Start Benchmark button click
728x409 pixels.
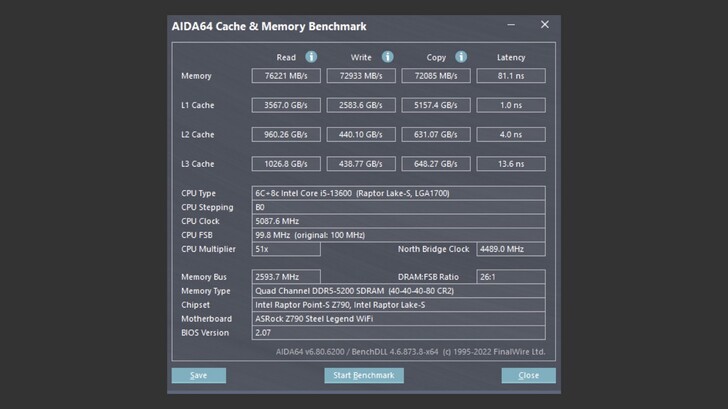coord(364,376)
